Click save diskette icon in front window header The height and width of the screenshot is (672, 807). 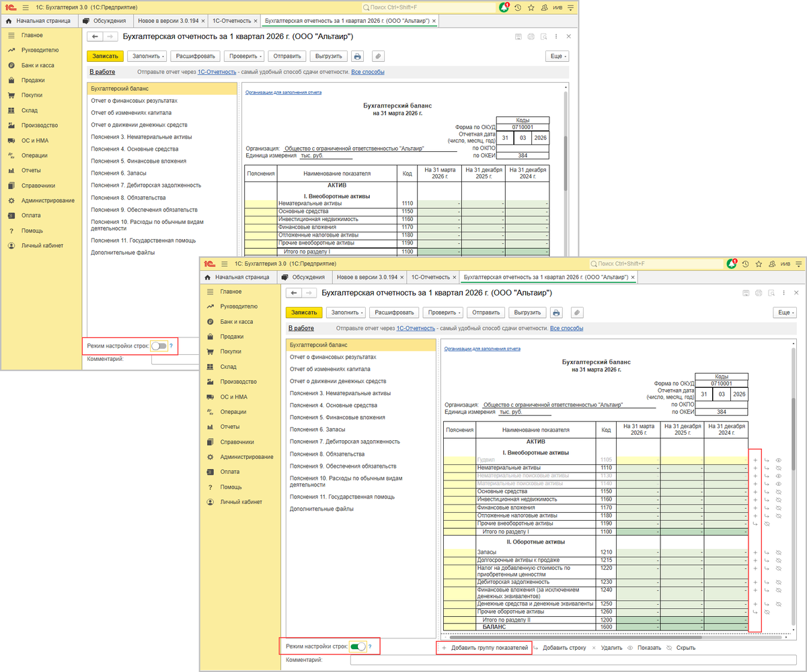[x=745, y=293]
